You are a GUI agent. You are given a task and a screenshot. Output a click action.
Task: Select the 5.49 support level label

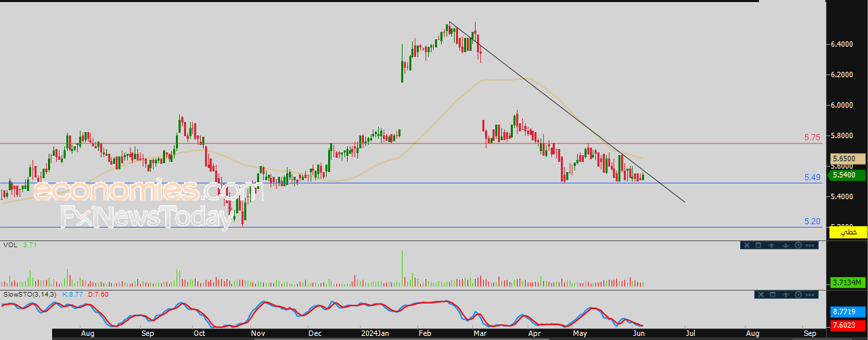812,177
